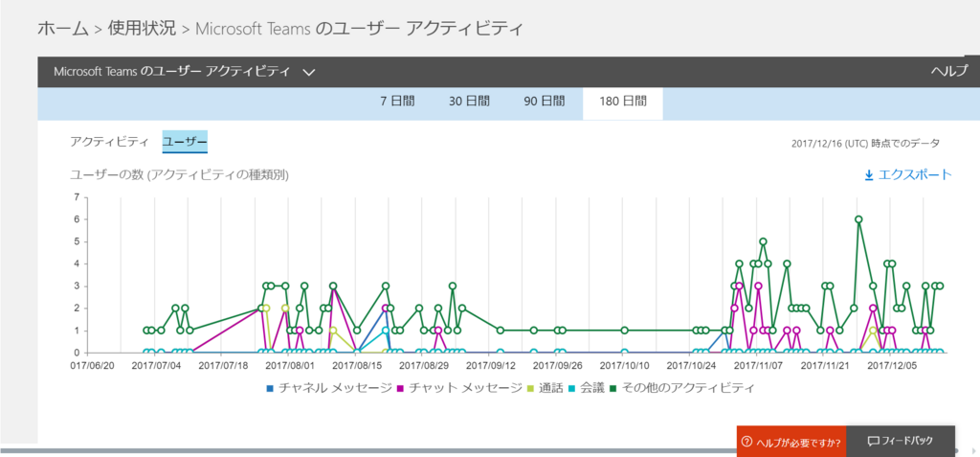Toggle 通話 legend yellow-green swatch

coord(530,389)
